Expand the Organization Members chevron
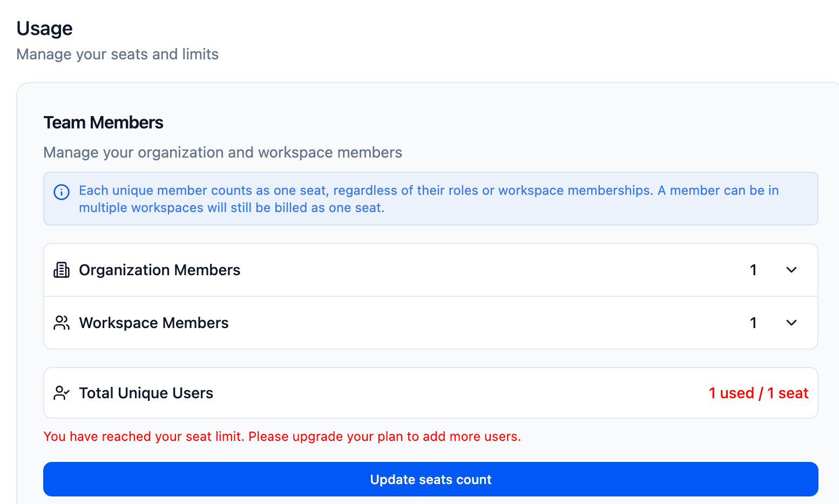This screenshot has height=504, width=839. (791, 270)
